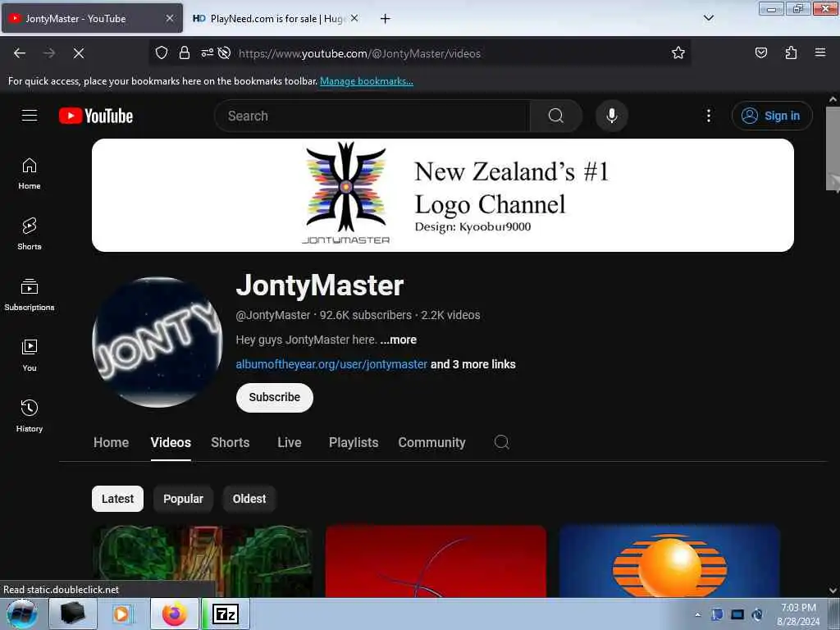Open You section in sidebar
The height and width of the screenshot is (630, 840).
(x=30, y=356)
